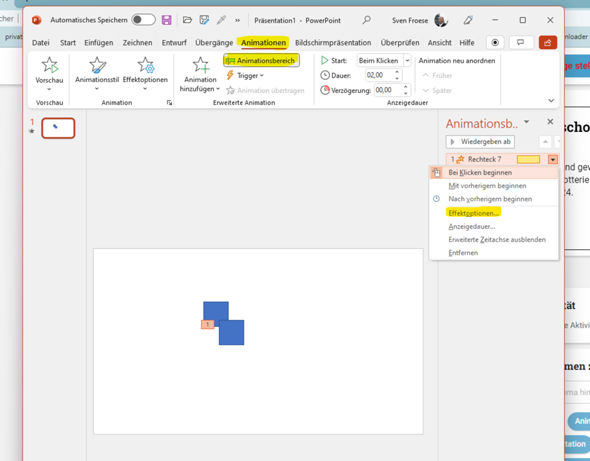Open the Effektoptionen ribbon dropdown
Image resolution: width=590 pixels, height=461 pixels.
[145, 73]
